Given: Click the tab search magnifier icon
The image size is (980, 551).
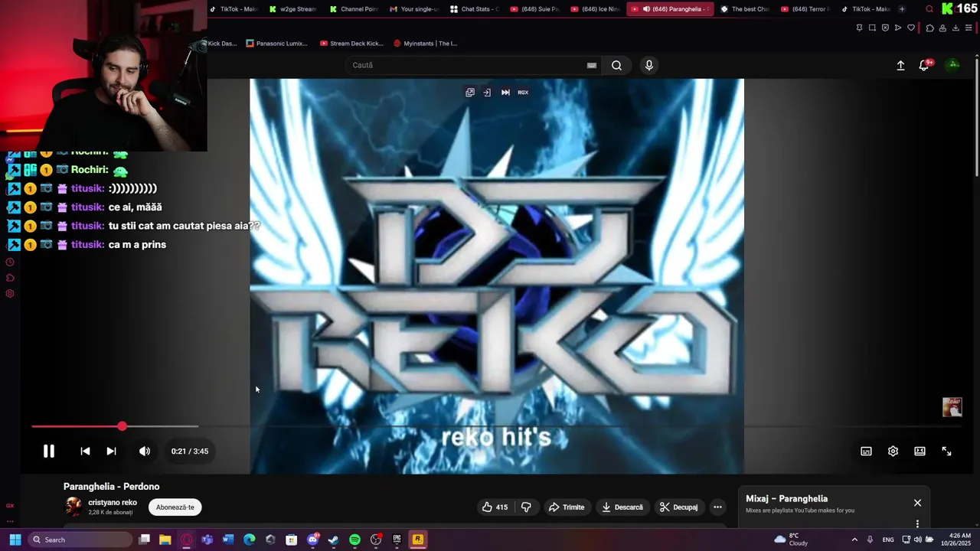Looking at the screenshot, I should (929, 9).
